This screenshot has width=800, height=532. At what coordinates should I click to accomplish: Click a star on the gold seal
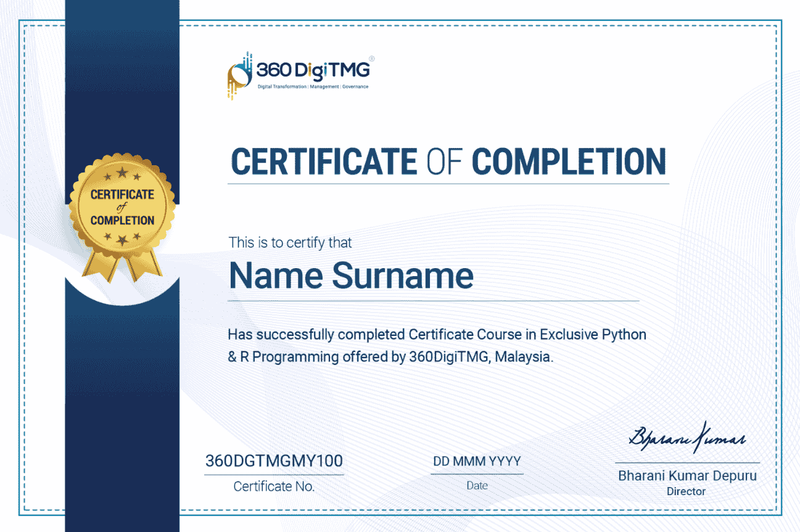pyautogui.click(x=121, y=174)
